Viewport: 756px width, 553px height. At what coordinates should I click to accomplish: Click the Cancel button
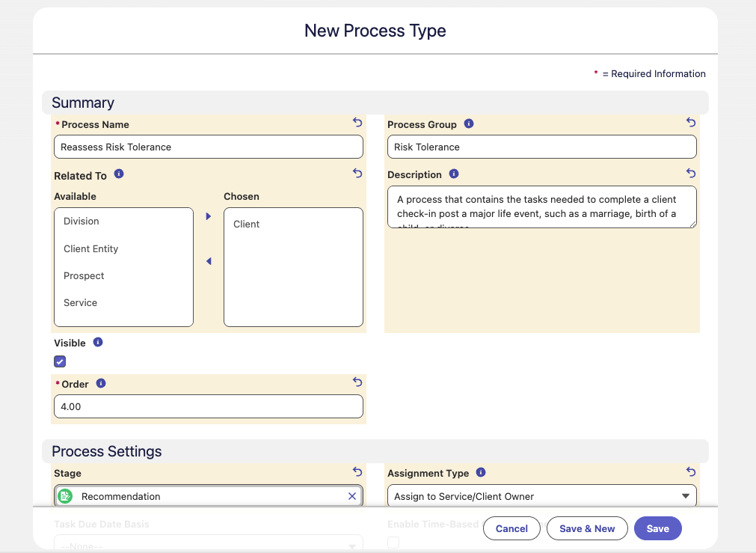(511, 528)
